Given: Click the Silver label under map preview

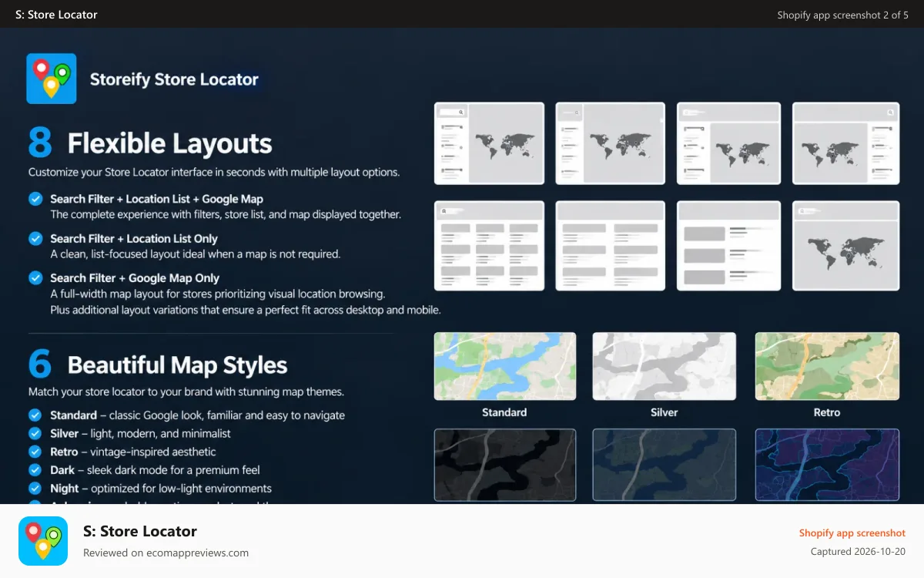Looking at the screenshot, I should pos(664,412).
